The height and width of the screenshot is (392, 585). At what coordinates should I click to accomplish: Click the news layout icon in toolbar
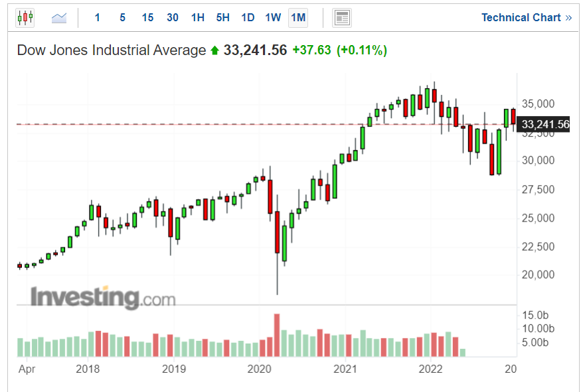click(342, 18)
